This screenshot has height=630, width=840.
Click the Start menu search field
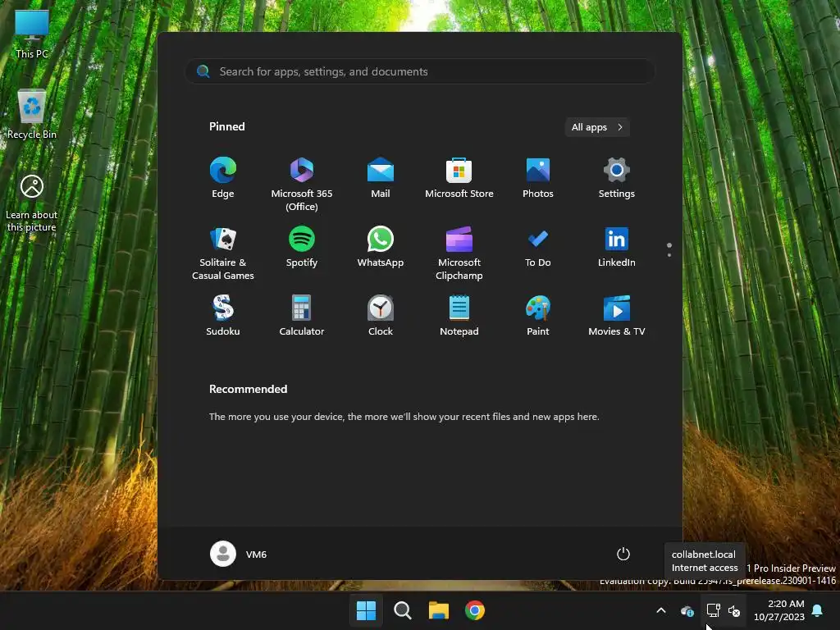[420, 71]
